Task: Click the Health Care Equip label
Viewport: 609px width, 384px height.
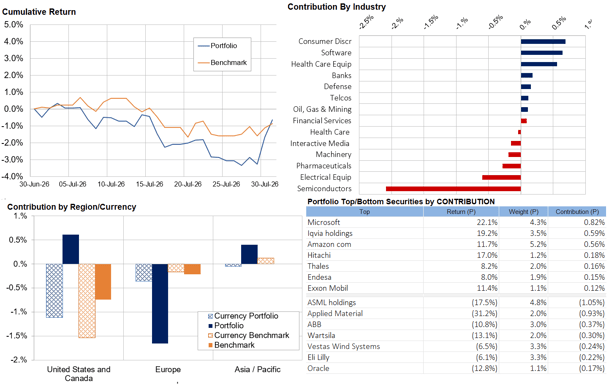Action: point(321,64)
